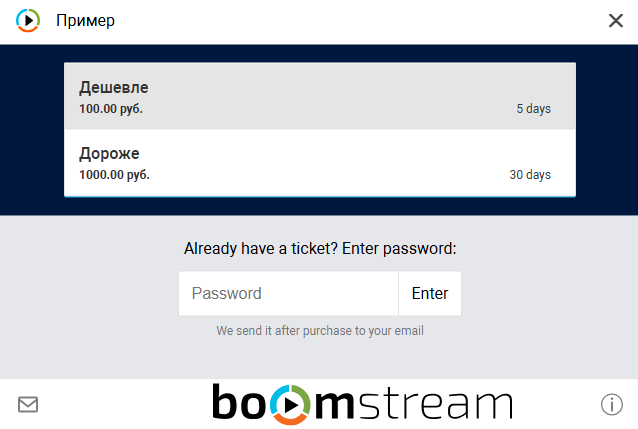Click the Boomstream play logo icon in header
This screenshot has height=429, width=638.
28,20
